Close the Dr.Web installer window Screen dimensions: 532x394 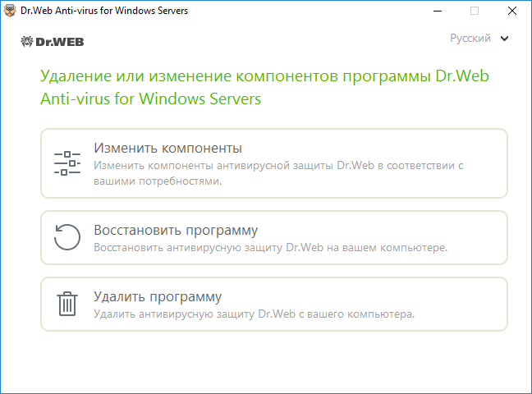pos(512,11)
